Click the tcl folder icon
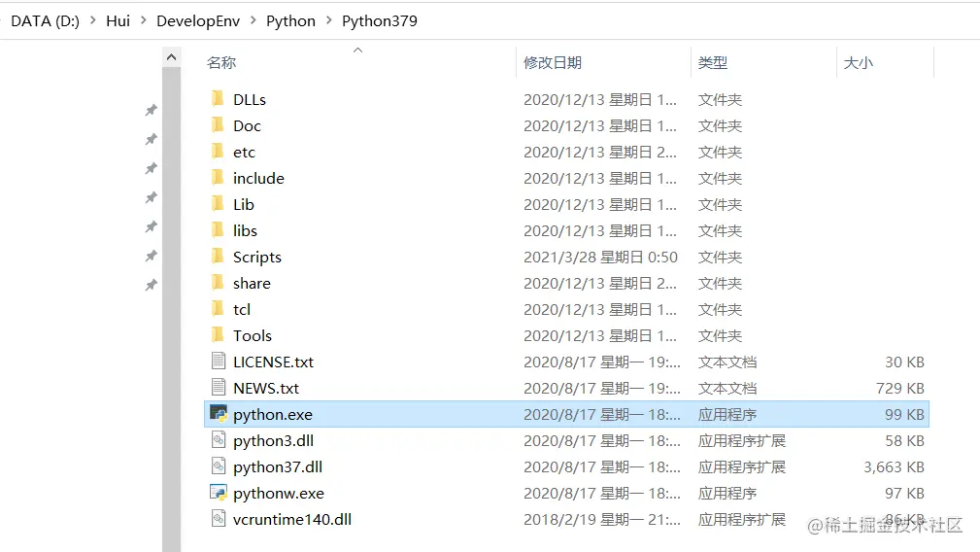The image size is (980, 552). click(x=218, y=309)
